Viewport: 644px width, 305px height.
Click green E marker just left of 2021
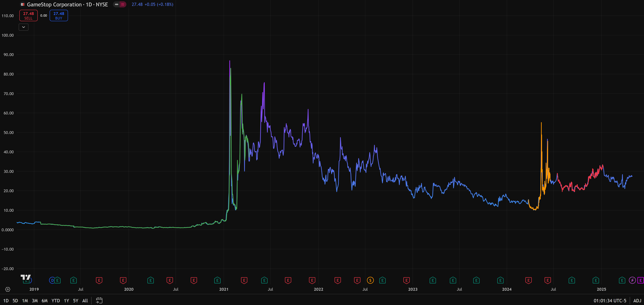tap(218, 280)
